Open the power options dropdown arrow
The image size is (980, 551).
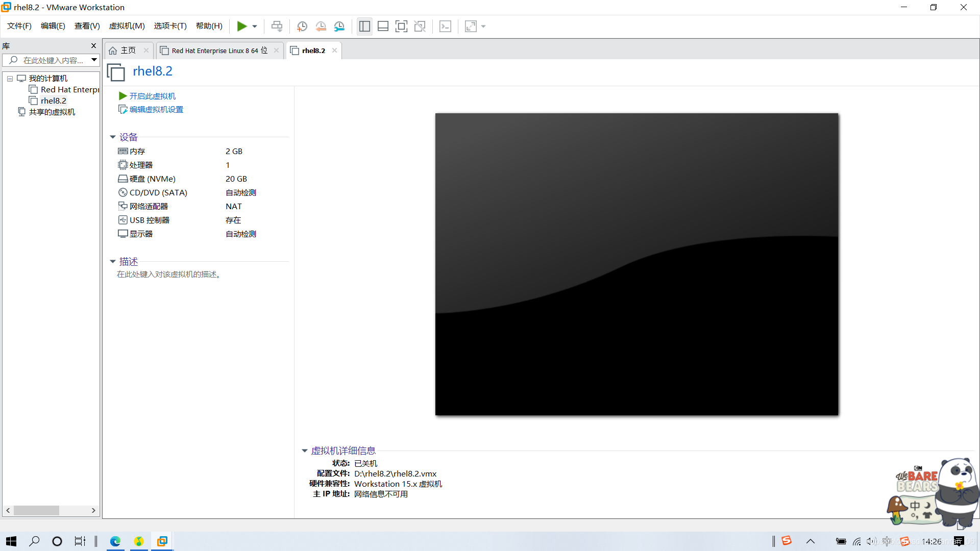255,27
